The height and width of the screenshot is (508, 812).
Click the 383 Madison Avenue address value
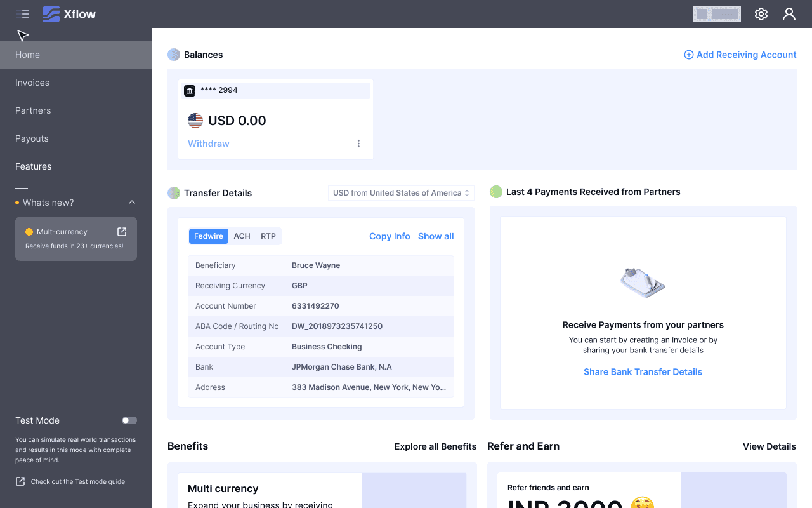(x=369, y=387)
